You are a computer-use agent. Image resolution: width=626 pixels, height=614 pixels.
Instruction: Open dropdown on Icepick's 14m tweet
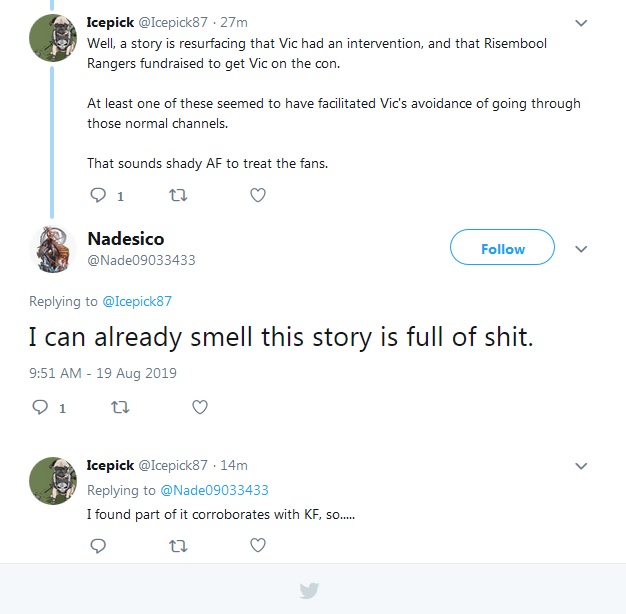[581, 466]
